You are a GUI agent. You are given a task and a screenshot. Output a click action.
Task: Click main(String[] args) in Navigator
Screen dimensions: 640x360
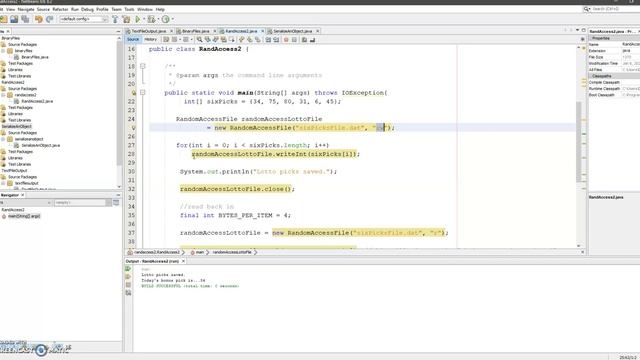(x=24, y=216)
